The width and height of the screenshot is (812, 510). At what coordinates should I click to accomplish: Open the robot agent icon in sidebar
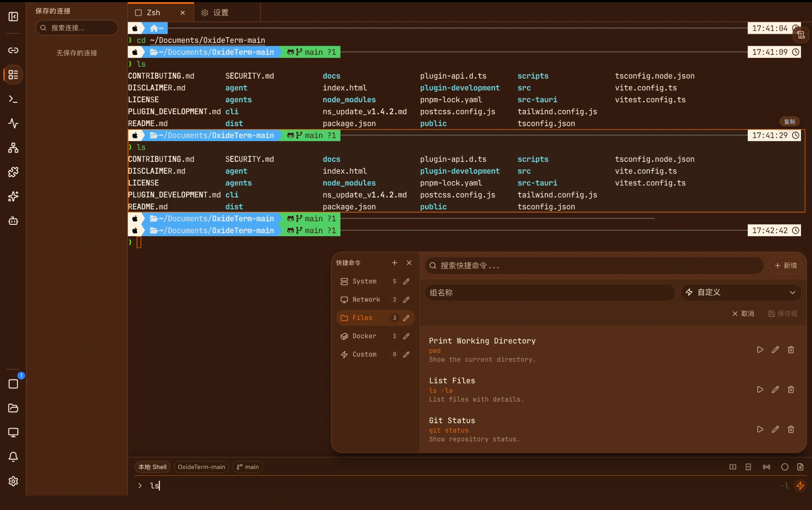[13, 221]
